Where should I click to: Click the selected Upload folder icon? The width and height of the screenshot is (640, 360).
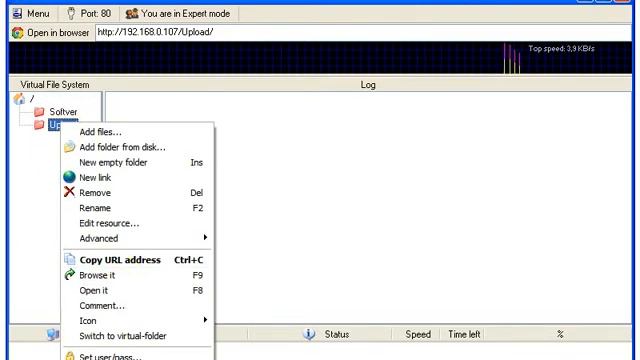39,124
